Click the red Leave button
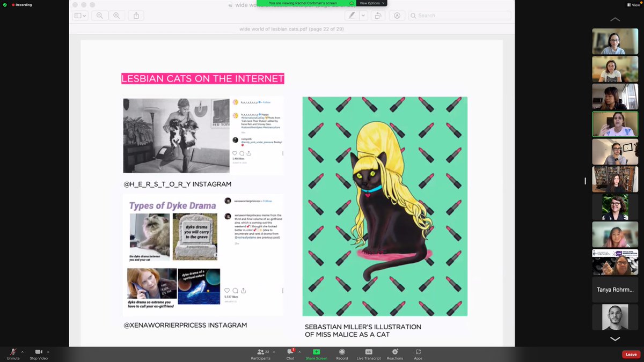Viewport: 644px width, 362px height. point(631,354)
